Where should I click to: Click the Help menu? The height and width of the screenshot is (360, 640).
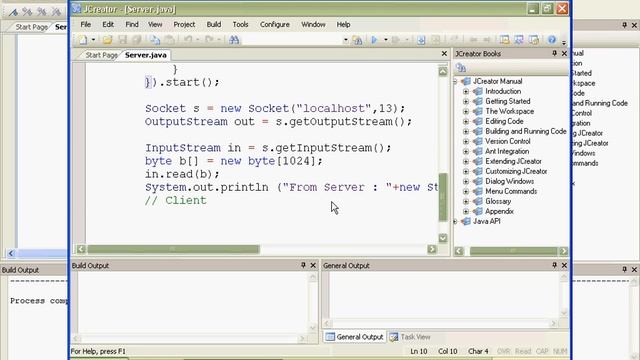343,24
